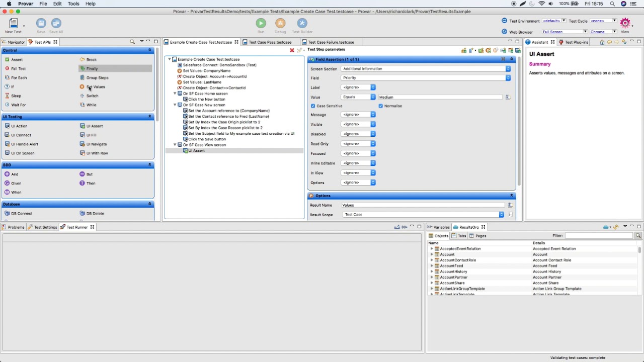Screen dimensions: 644x362
Task: Select the UI Navigate API item
Action: (x=96, y=144)
